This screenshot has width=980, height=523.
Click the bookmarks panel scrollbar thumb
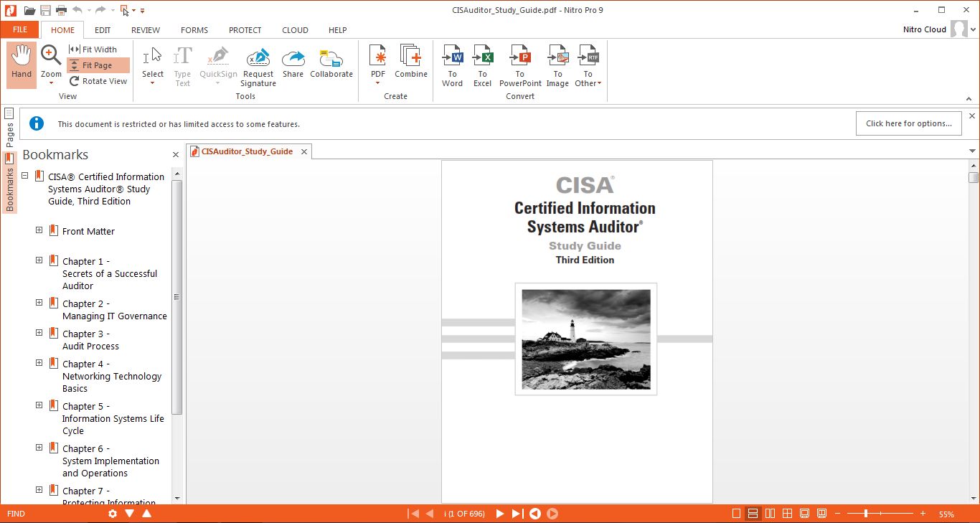[177, 296]
